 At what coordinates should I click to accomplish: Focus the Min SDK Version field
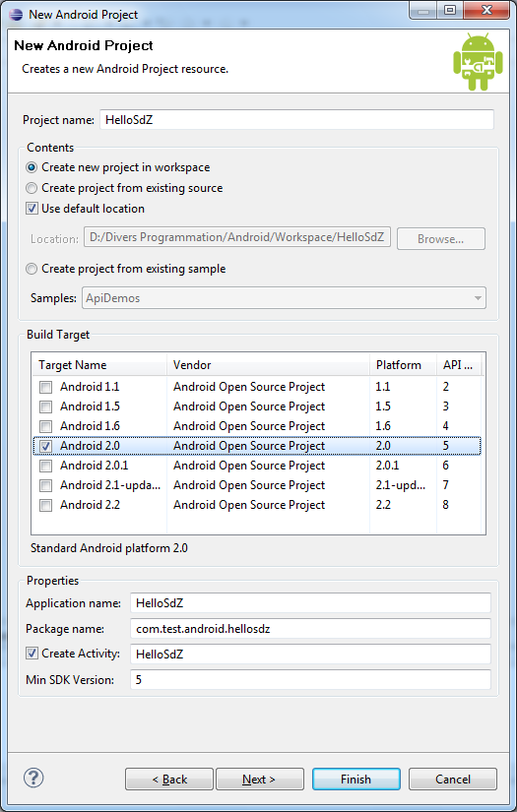310,679
